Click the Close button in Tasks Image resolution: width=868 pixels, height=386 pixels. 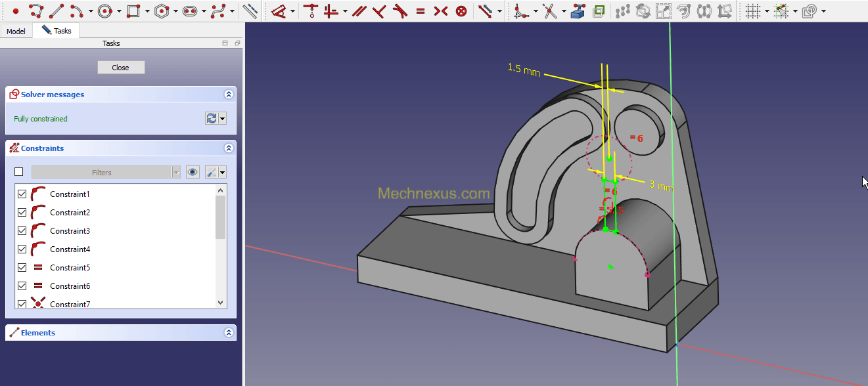[x=121, y=68]
